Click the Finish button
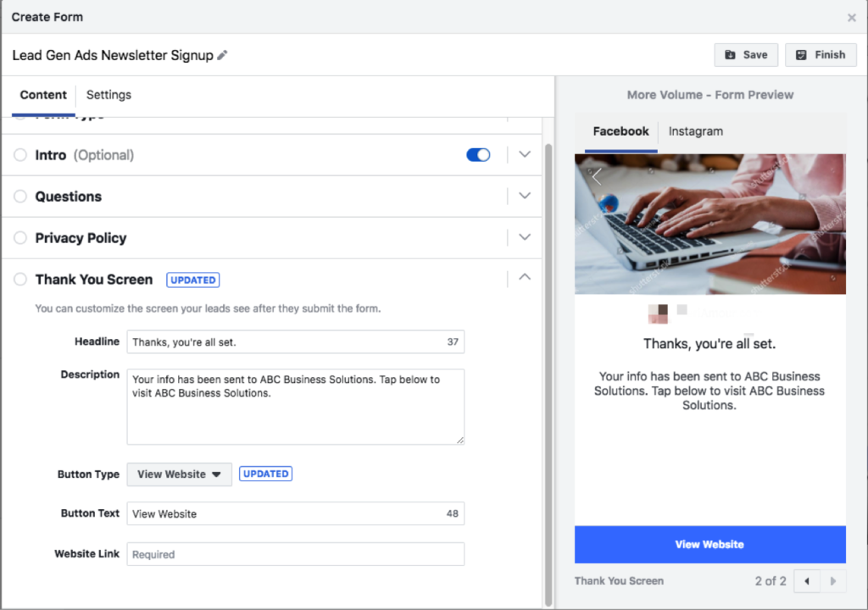The image size is (868, 610). click(821, 55)
